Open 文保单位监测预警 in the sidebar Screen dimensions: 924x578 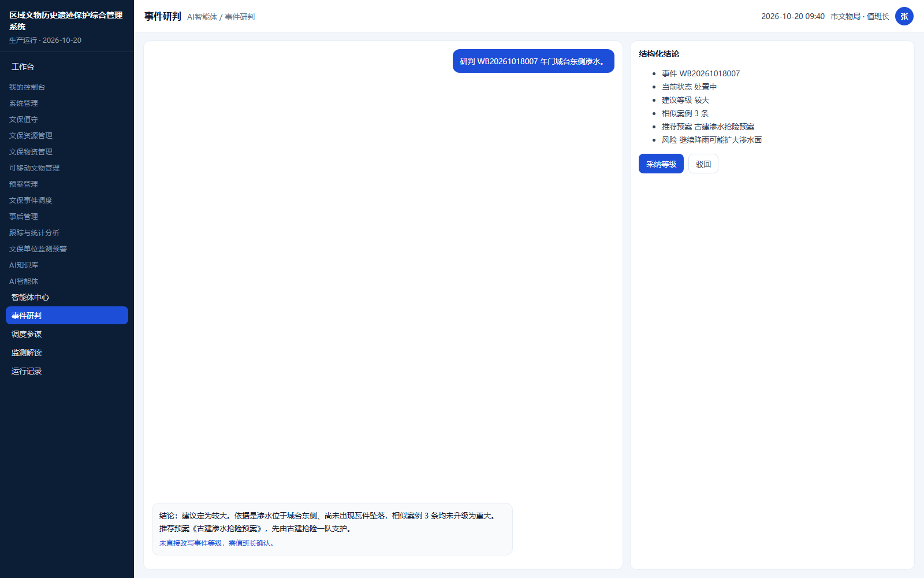38,249
